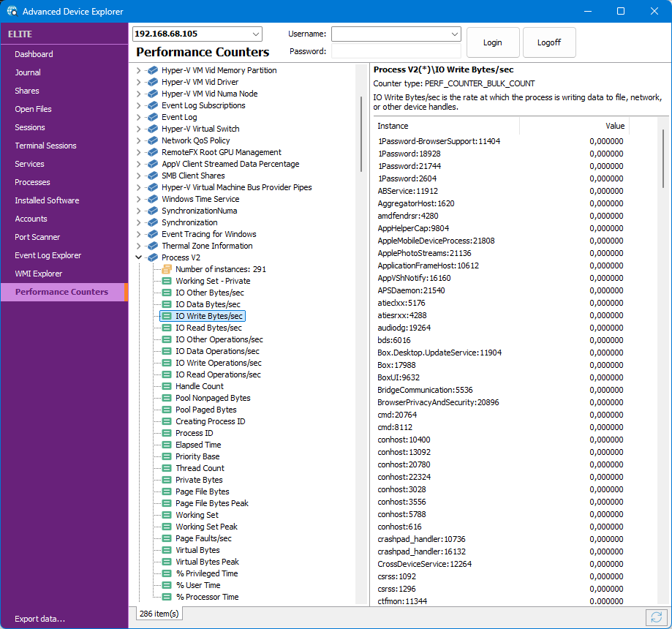This screenshot has width=672, height=629.
Task: Click the Export data link
Action: tap(40, 619)
